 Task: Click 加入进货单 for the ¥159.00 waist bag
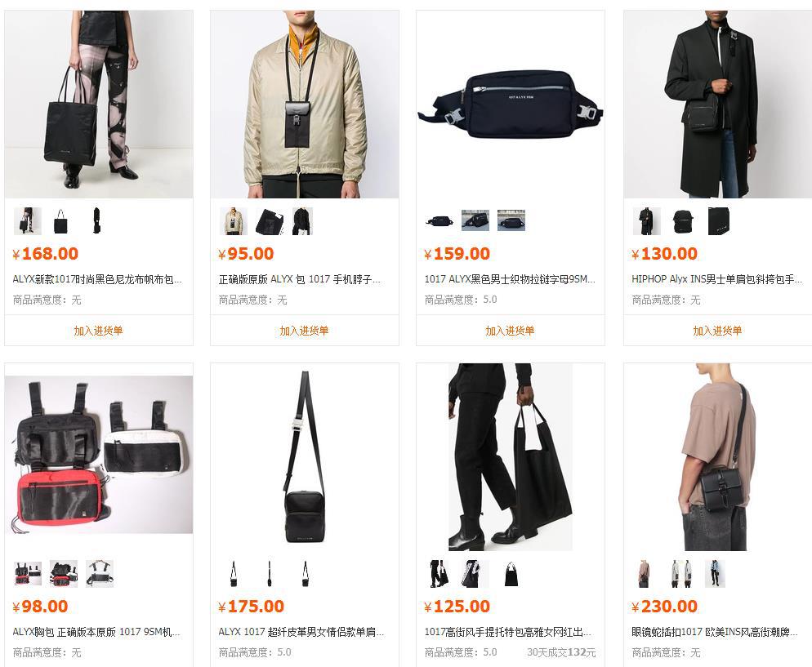click(x=510, y=331)
